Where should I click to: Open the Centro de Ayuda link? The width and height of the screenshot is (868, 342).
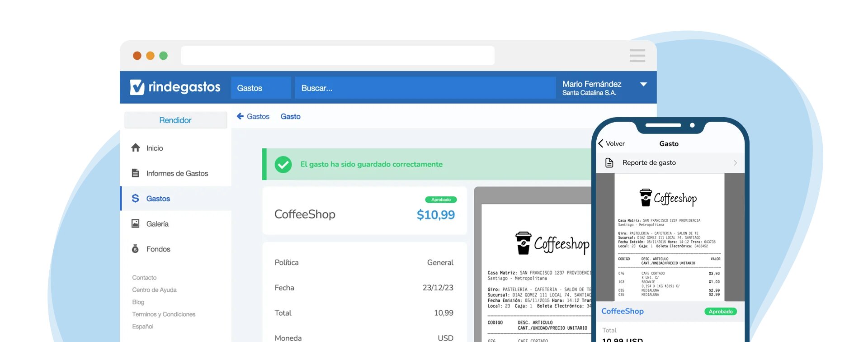[x=154, y=290]
